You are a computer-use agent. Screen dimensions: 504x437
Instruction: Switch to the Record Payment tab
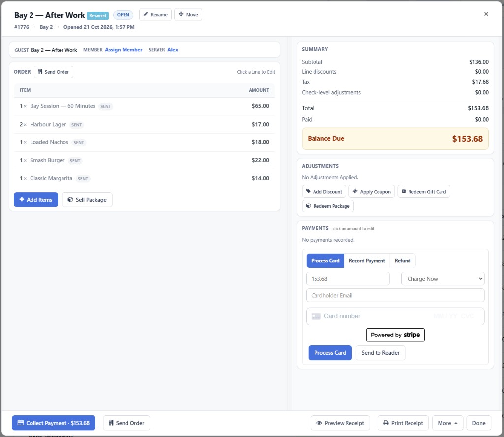click(367, 261)
